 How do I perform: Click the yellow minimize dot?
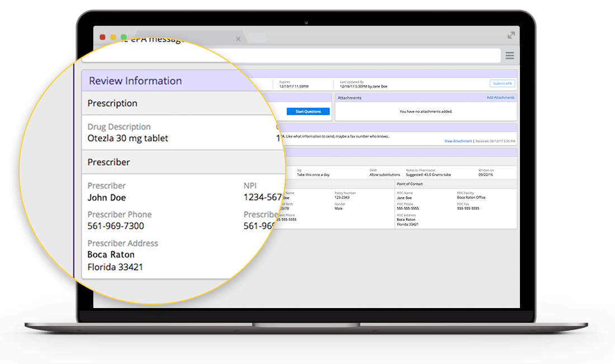click(113, 37)
